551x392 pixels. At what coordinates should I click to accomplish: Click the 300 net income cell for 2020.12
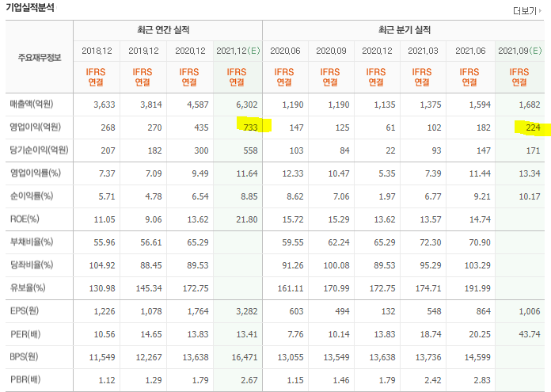point(201,150)
